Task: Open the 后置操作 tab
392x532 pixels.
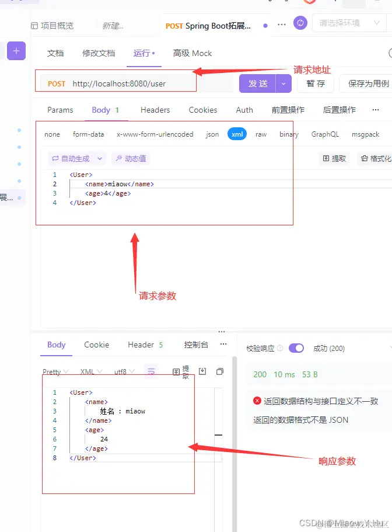Action: tap(339, 110)
